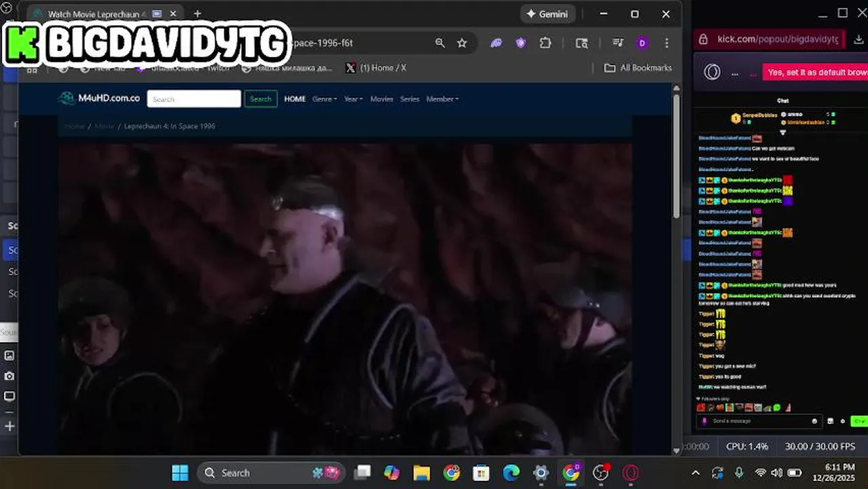
Task: Show hidden system tray icons
Action: pyautogui.click(x=695, y=473)
